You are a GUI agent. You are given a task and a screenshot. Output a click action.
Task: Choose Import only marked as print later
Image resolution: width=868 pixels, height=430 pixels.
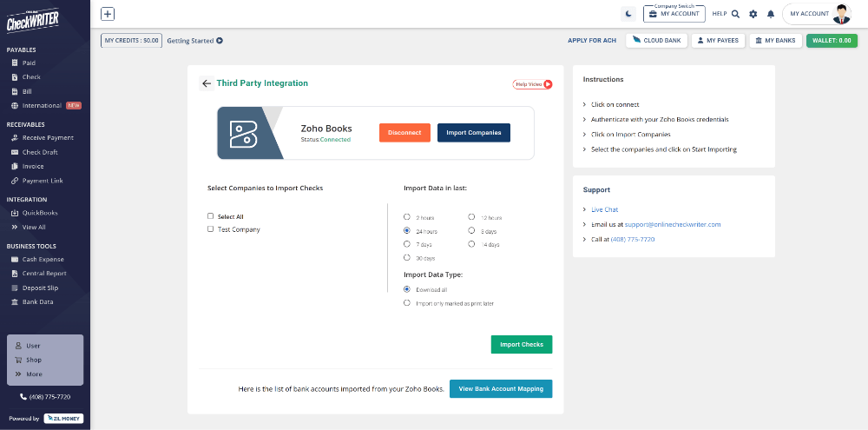[x=407, y=303]
